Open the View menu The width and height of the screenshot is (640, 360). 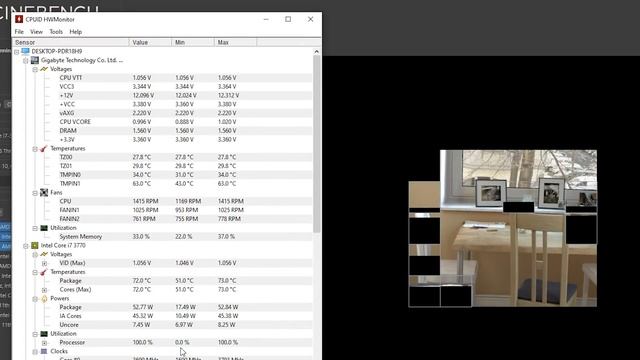coord(36,31)
